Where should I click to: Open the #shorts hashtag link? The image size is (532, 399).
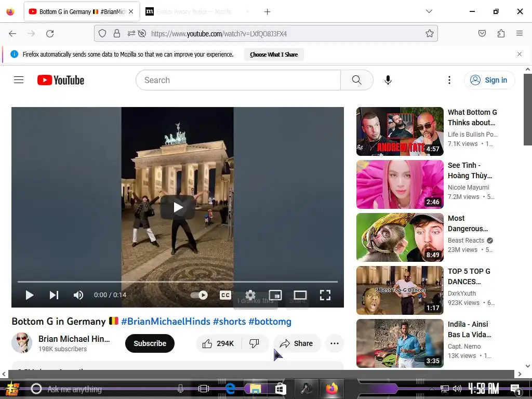coord(229,321)
